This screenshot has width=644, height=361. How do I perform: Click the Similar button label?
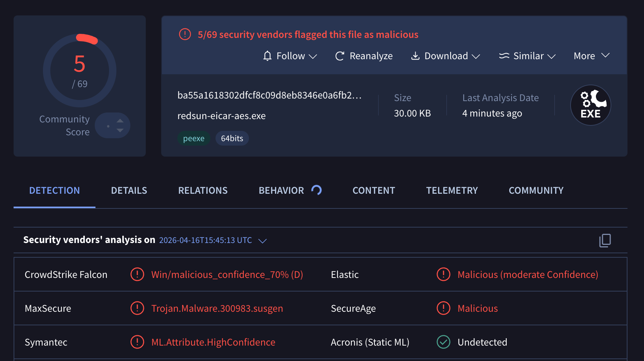[x=528, y=56]
